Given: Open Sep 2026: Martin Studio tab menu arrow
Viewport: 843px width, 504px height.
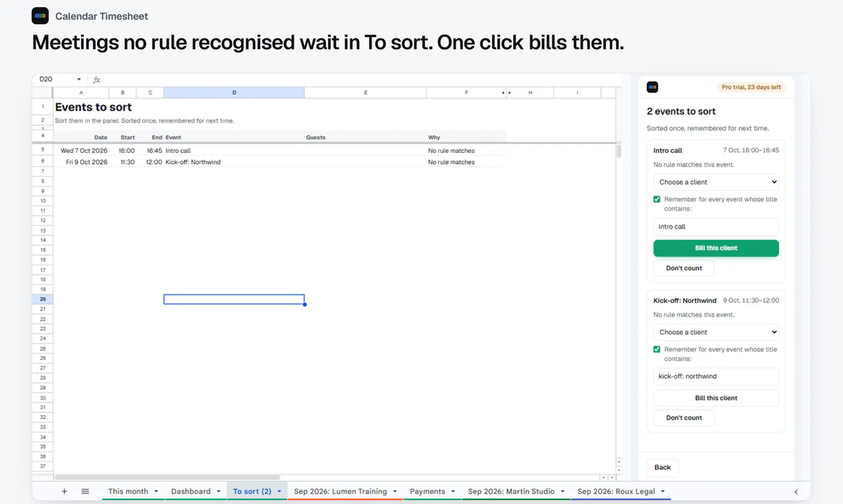Looking at the screenshot, I should 562,491.
